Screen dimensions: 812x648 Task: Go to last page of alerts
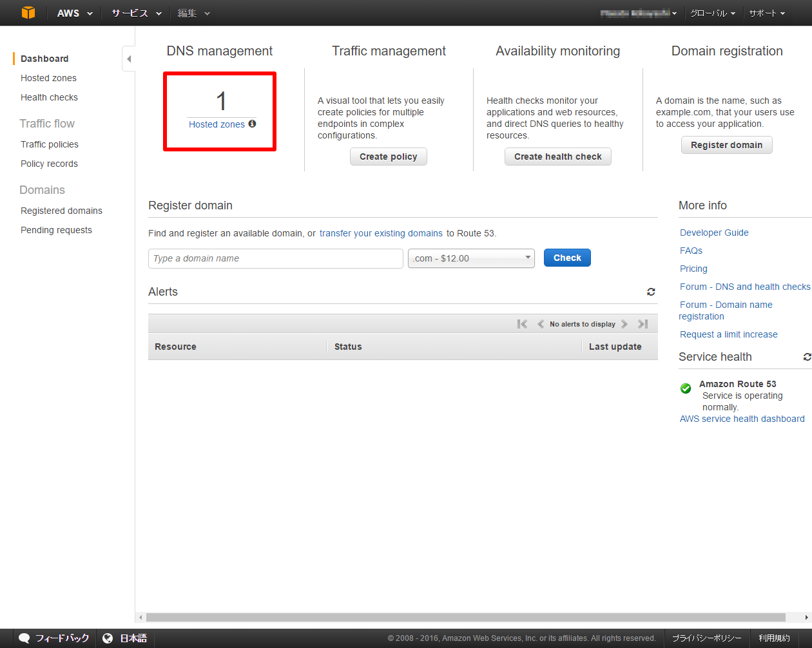pos(643,324)
